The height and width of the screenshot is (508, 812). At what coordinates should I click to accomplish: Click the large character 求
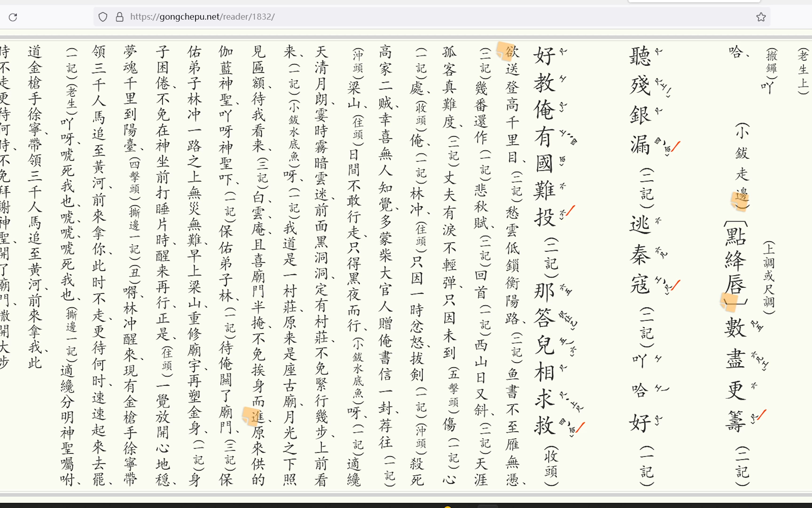pyautogui.click(x=545, y=399)
